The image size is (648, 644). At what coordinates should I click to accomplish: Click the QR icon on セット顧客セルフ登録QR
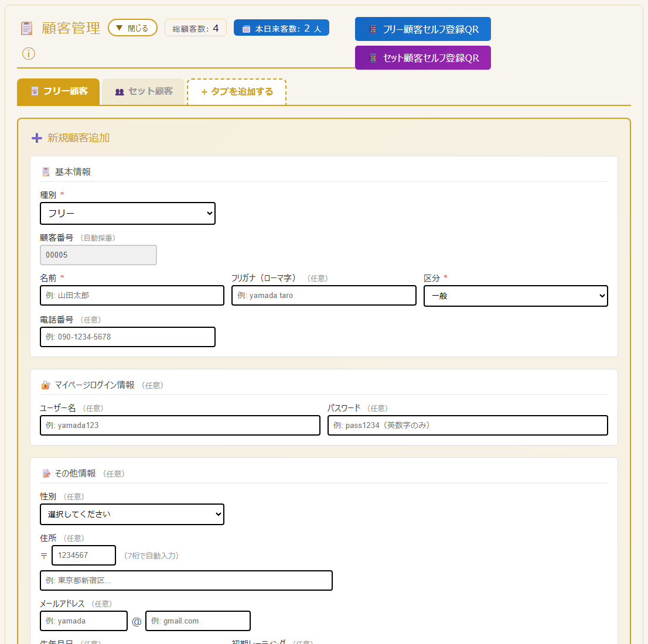point(373,58)
